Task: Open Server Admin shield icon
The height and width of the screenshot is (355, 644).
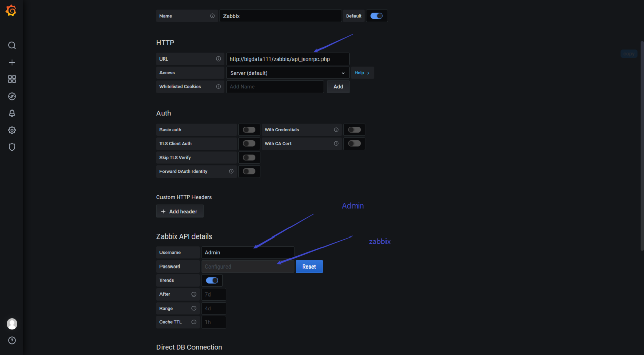Action: tap(12, 147)
